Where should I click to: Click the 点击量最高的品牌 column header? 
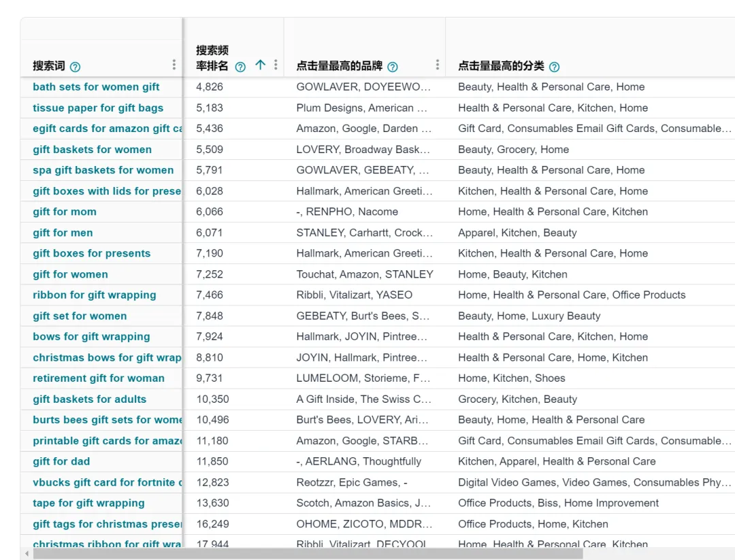340,66
